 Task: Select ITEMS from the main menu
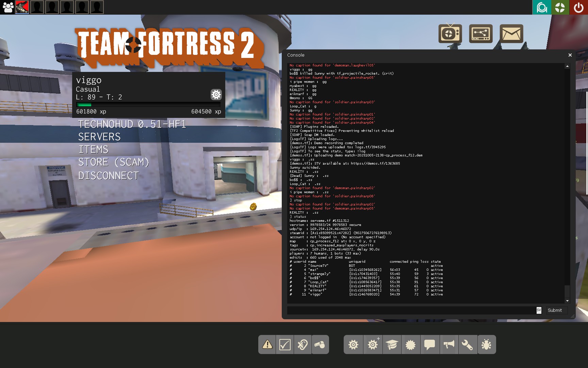pyautogui.click(x=94, y=150)
